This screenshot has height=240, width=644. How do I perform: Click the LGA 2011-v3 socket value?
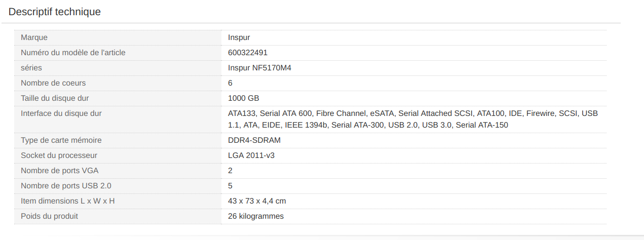coord(251,155)
